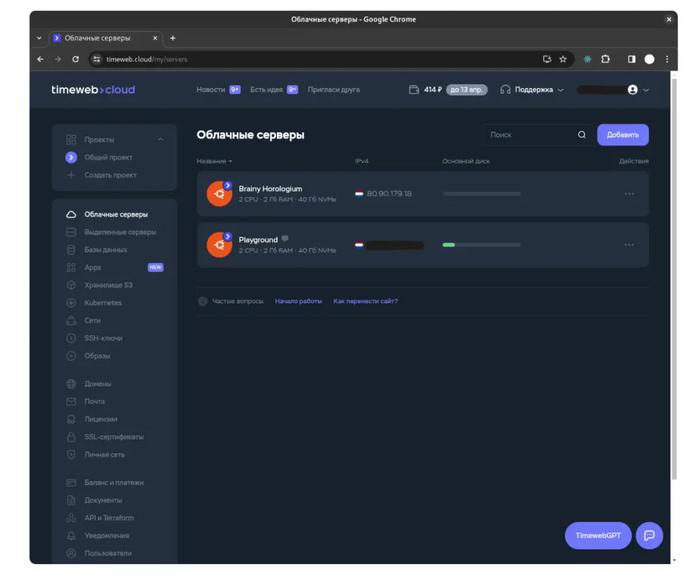Click Brainy Horologium Ubuntu icon

(219, 194)
